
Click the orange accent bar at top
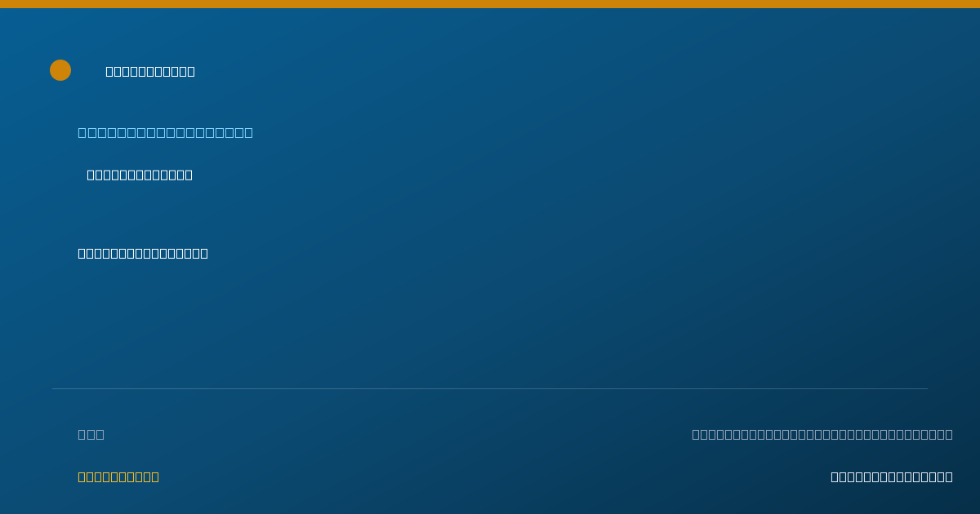click(x=490, y=4)
